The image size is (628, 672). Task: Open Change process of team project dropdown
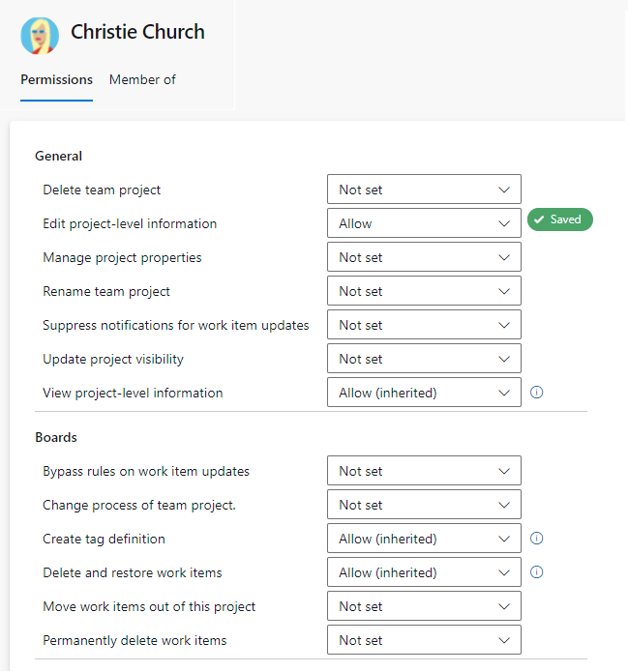[424, 505]
